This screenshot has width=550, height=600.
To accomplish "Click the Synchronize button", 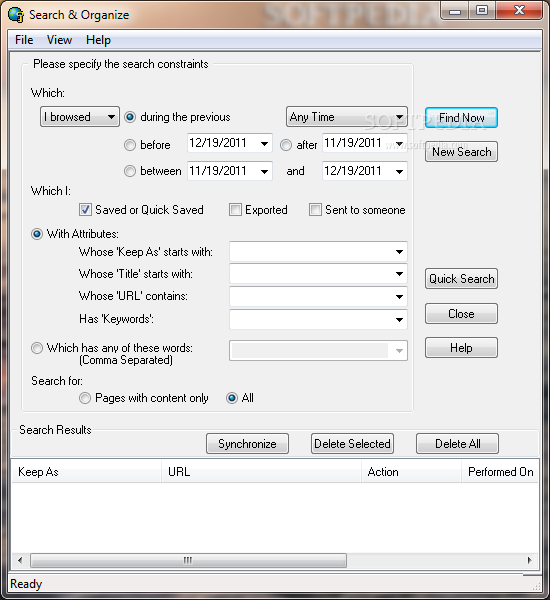I will (x=247, y=444).
